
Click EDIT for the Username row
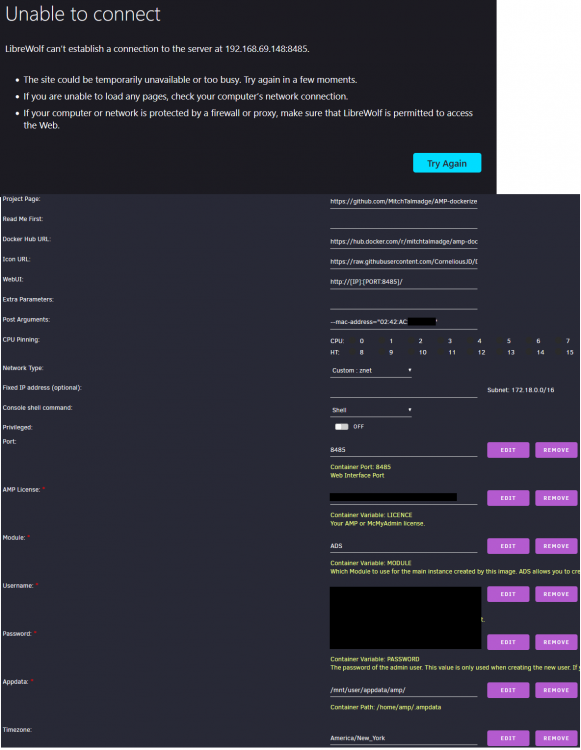508,594
